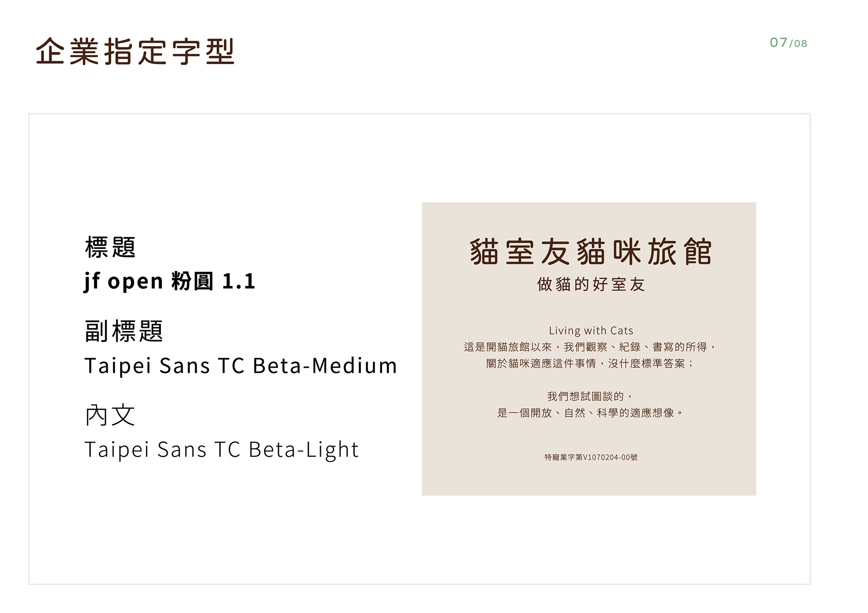868x613 pixels.
Task: Select the 副標題 heading label
Action: pyautogui.click(x=123, y=331)
